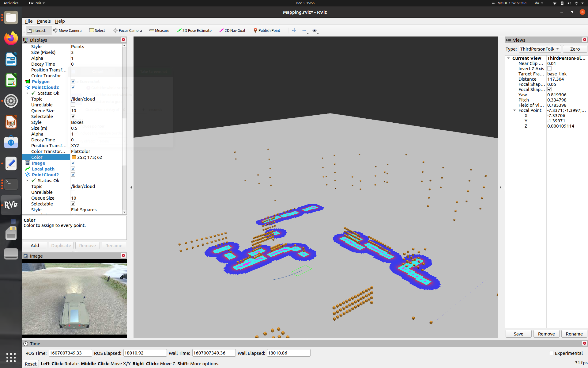Click the ROS Time field
The height and width of the screenshot is (368, 588).
pyautogui.click(x=70, y=353)
